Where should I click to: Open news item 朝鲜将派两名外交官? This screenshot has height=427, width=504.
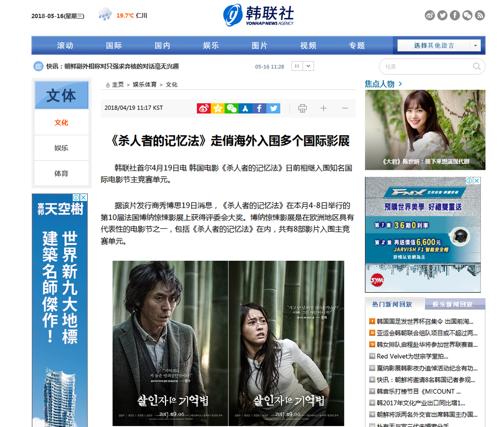coord(427,415)
